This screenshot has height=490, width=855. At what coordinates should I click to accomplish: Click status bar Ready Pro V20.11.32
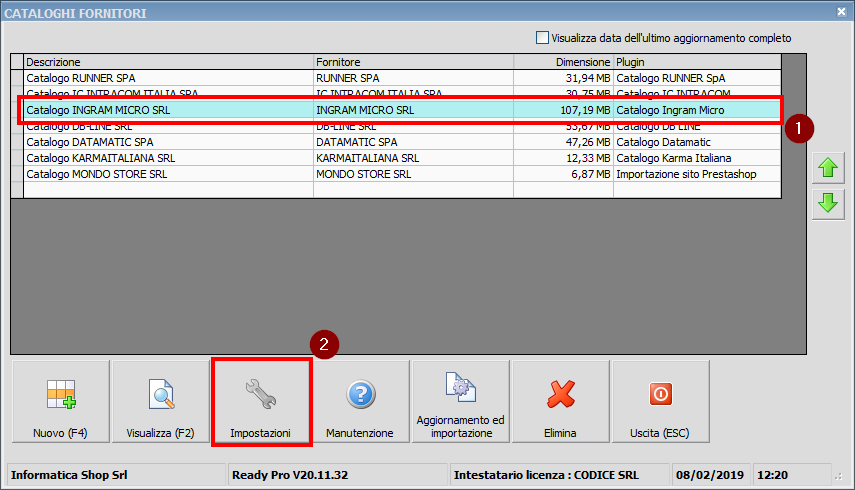pyautogui.click(x=338, y=475)
